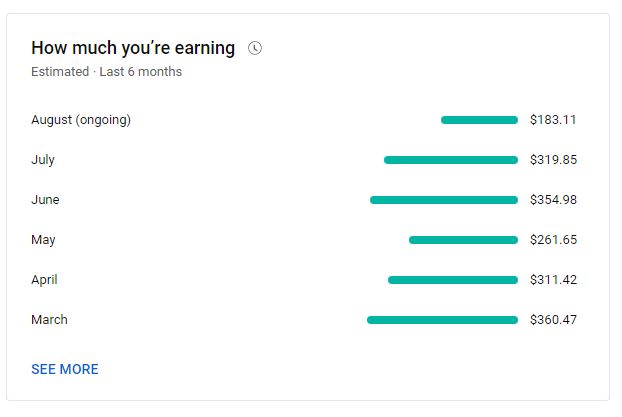The width and height of the screenshot is (622, 417).
Task: Click the May earnings bar
Action: (x=463, y=240)
